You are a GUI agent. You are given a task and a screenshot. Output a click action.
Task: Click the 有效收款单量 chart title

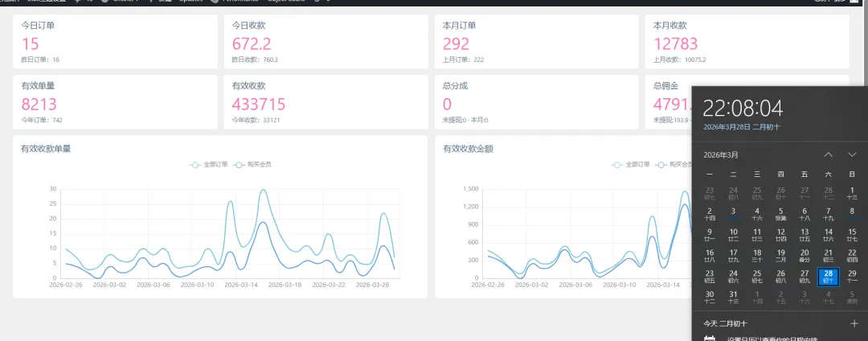tap(46, 148)
